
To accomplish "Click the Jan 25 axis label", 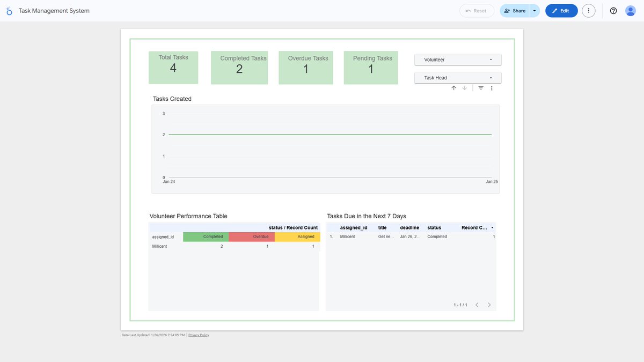I will click(492, 182).
